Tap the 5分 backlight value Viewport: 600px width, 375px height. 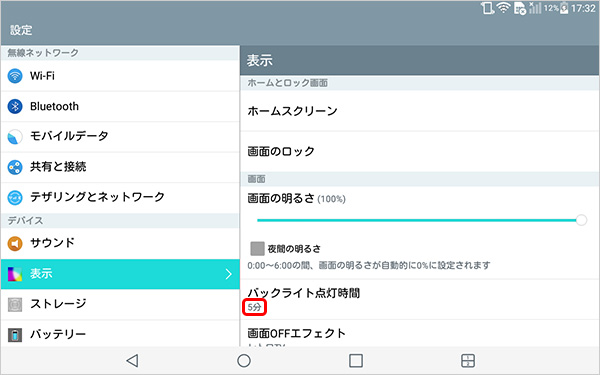254,307
